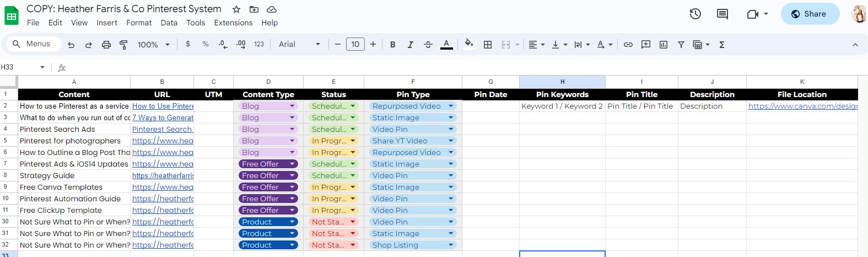Open text color picker

click(x=446, y=45)
